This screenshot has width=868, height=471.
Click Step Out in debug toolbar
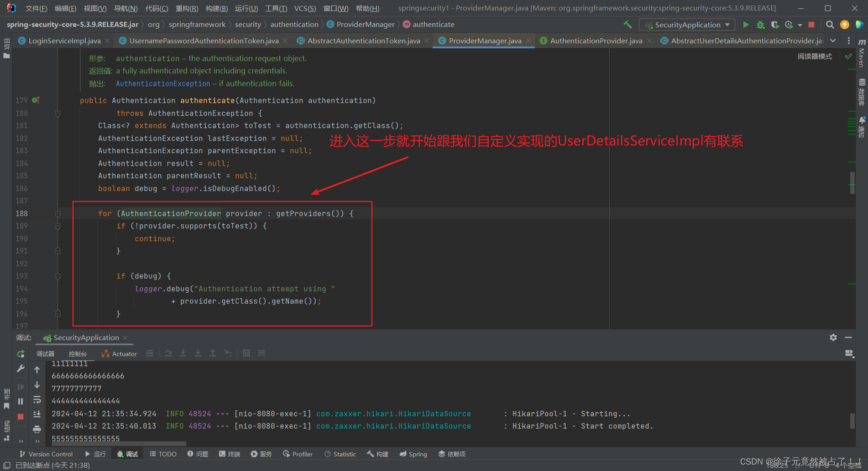213,353
